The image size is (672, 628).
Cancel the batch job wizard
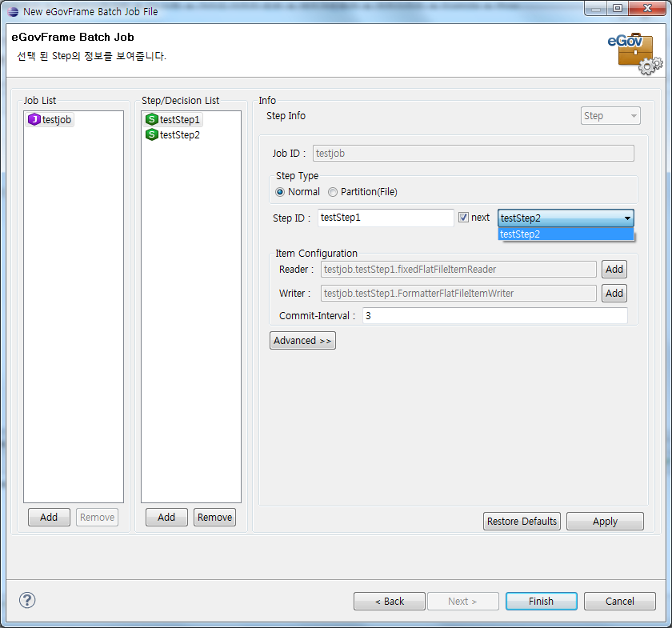[620, 601]
